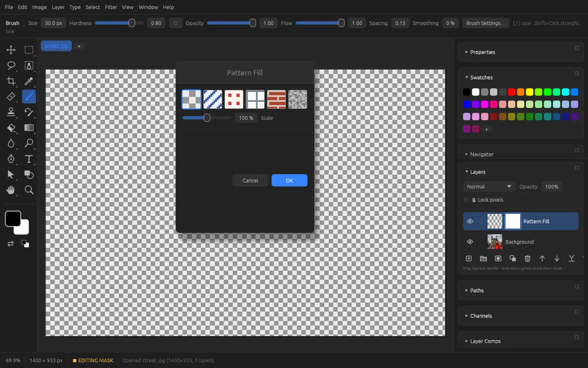Toggle the Swatches panel corner box
This screenshot has width=588, height=368.
(x=577, y=74)
